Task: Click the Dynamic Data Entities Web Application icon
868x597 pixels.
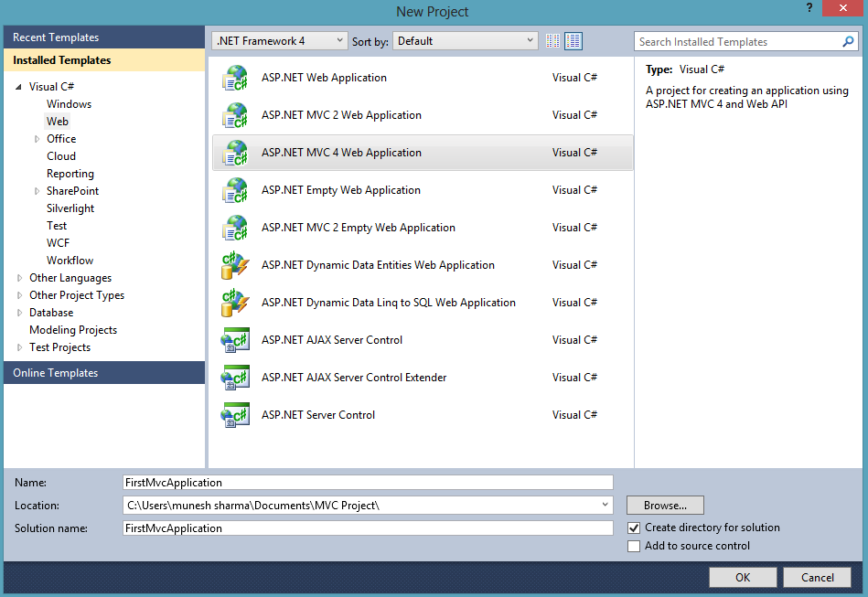Action: click(x=235, y=265)
